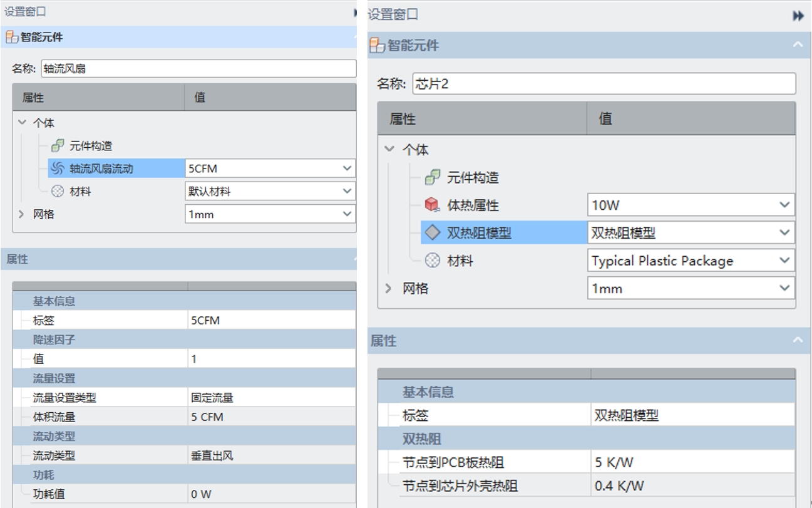Image resolution: width=812 pixels, height=508 pixels.
Task: Select the 双热阻模型 tree row
Action: (504, 233)
